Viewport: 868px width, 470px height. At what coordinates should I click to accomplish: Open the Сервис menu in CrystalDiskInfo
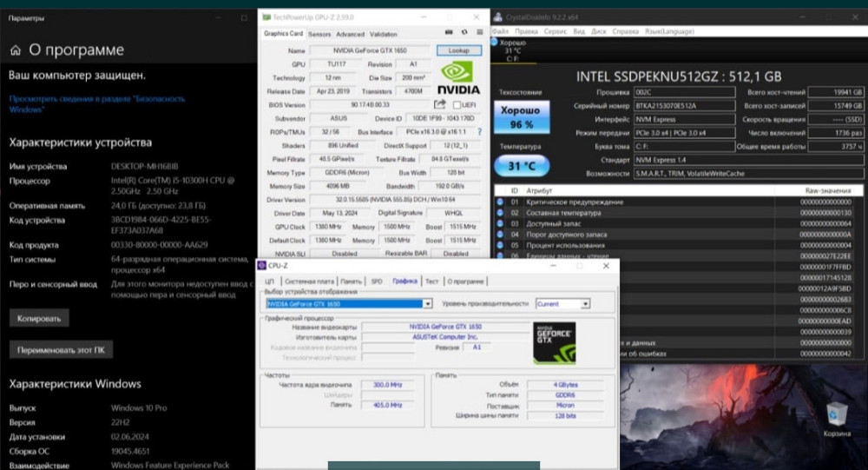coord(556,30)
